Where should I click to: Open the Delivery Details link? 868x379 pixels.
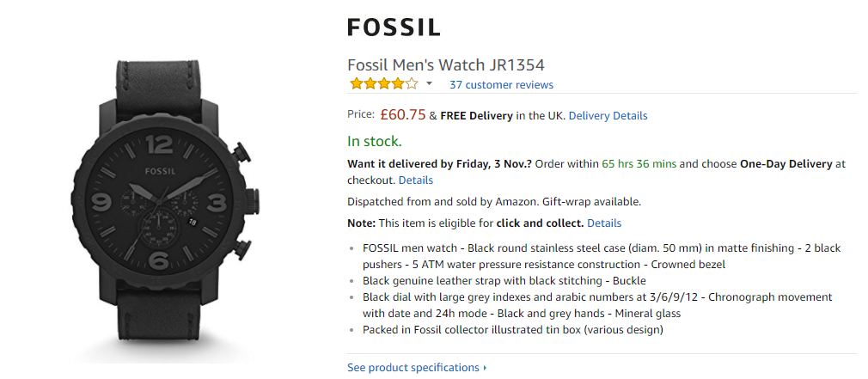click(x=608, y=116)
